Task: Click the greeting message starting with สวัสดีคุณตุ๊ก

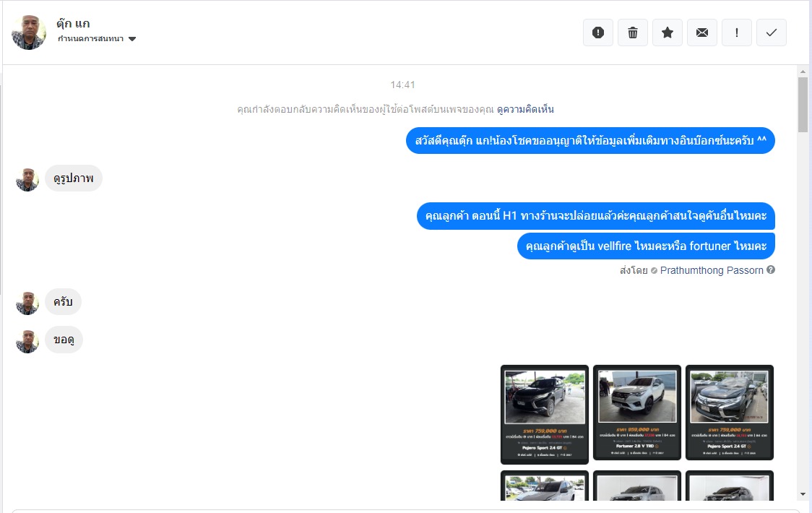Action: coord(590,140)
